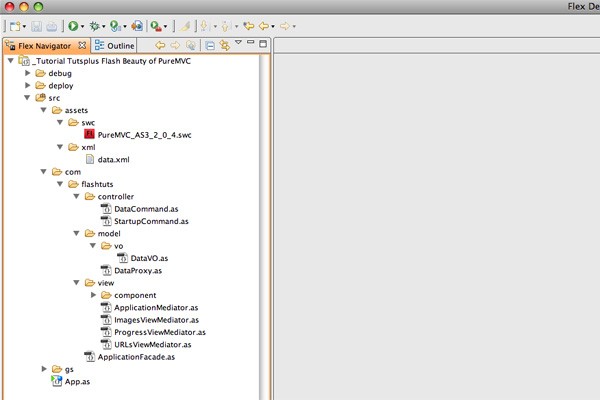Click the navigator Up/Go Into icon
Viewport: 600px width, 400px height.
[191, 46]
